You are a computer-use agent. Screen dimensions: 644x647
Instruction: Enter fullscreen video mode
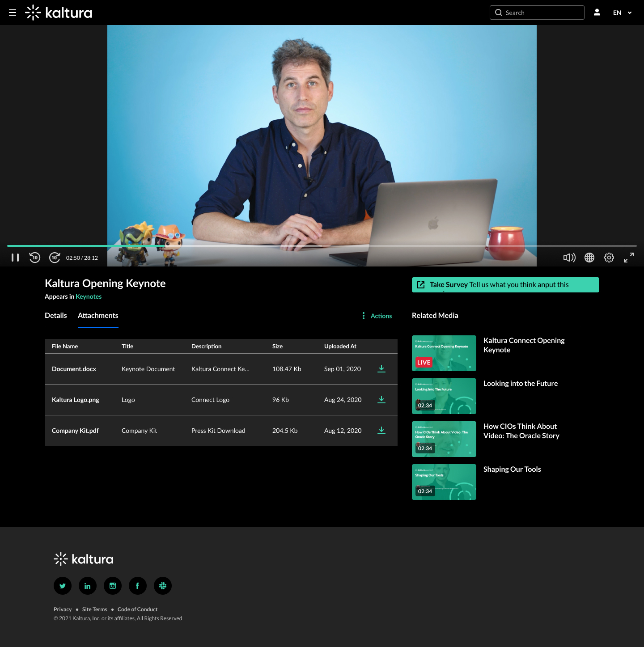click(629, 258)
